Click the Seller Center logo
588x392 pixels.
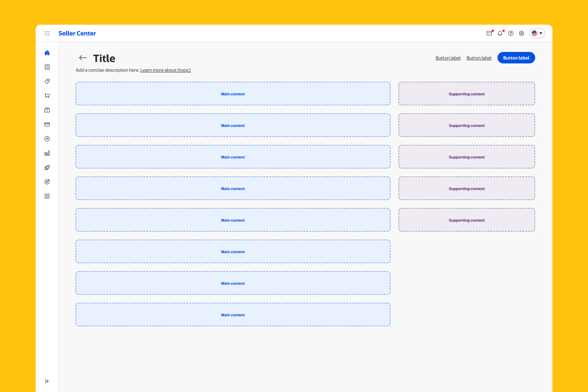(77, 33)
